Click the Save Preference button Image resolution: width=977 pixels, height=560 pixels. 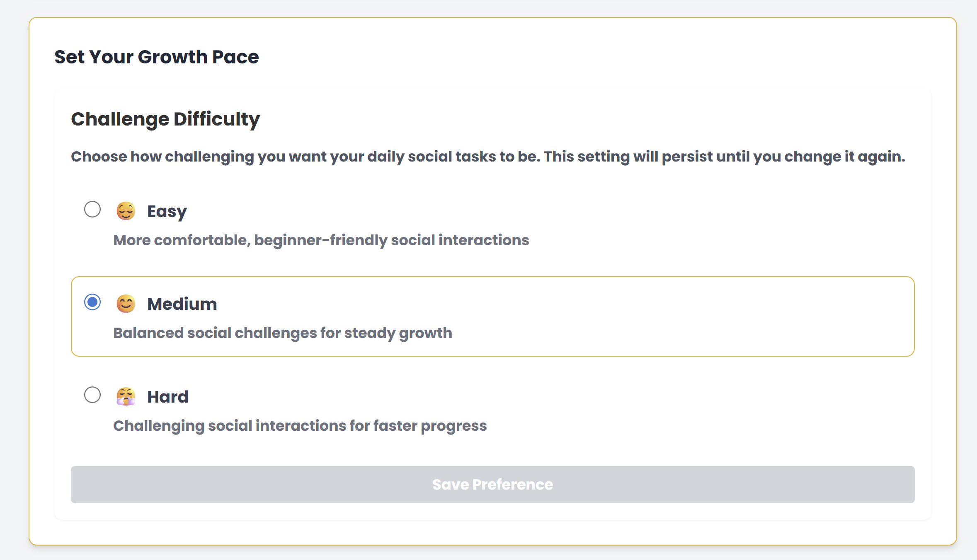click(x=492, y=485)
